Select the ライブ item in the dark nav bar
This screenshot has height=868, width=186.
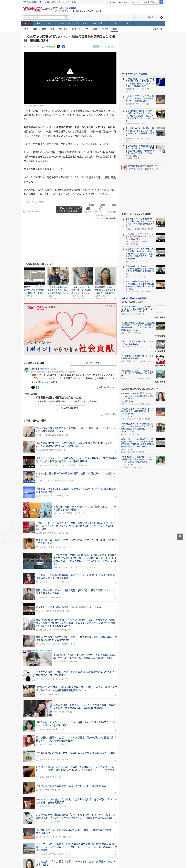pos(49,24)
